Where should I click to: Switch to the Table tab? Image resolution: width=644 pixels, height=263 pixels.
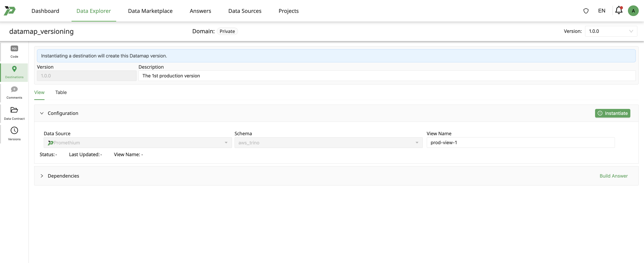[61, 92]
